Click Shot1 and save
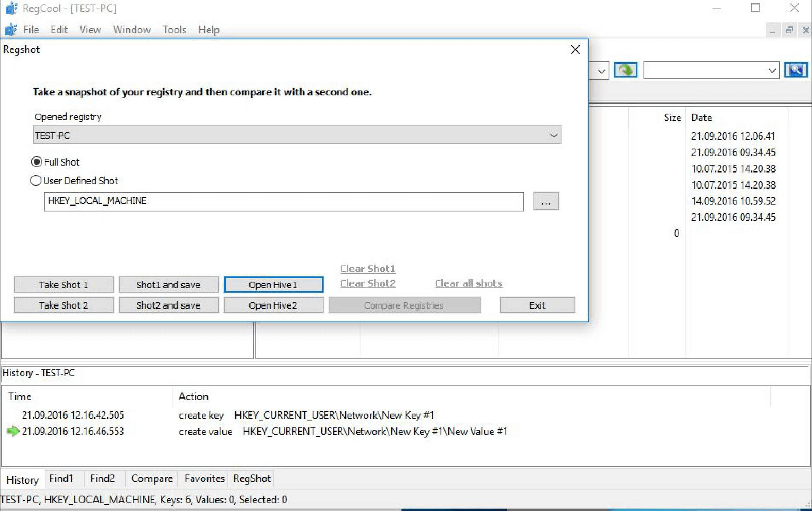 (x=168, y=285)
